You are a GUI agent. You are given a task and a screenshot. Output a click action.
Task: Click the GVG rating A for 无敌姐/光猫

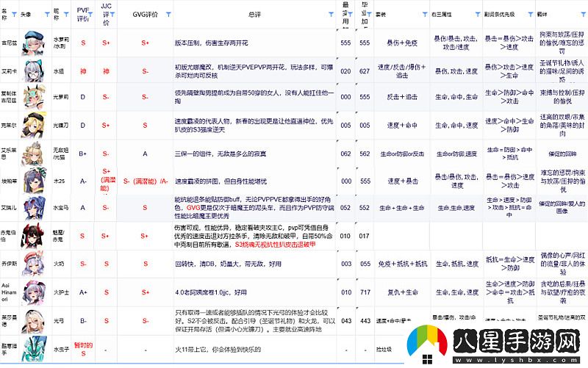click(x=145, y=154)
